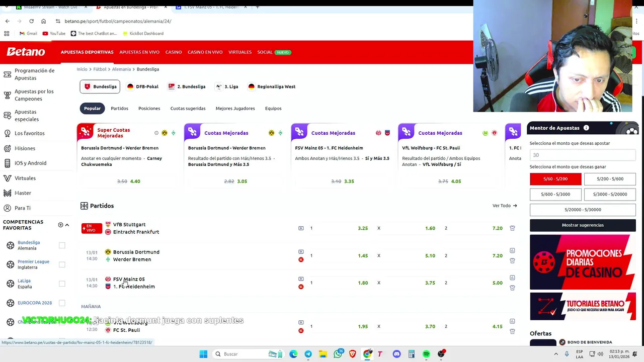Switch to the Mejores Jugadores tab
Screen dimensions: 644x362
click(235, 108)
